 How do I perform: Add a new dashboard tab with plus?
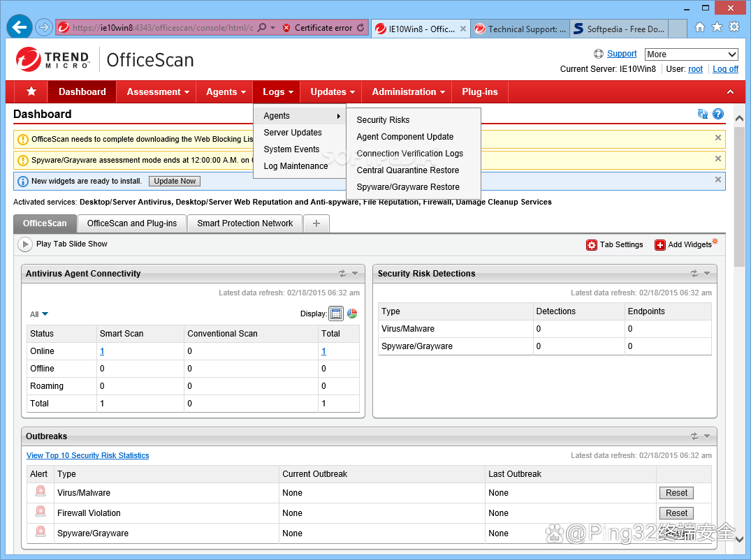click(316, 223)
